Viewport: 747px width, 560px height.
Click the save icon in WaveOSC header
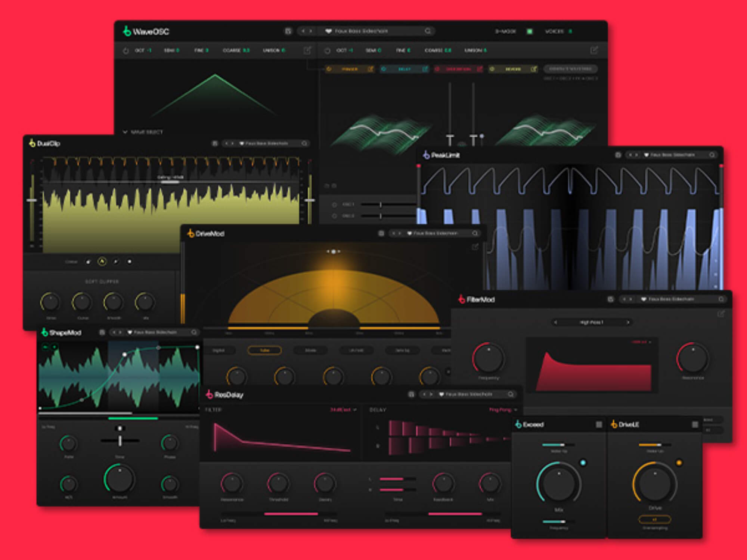[288, 31]
